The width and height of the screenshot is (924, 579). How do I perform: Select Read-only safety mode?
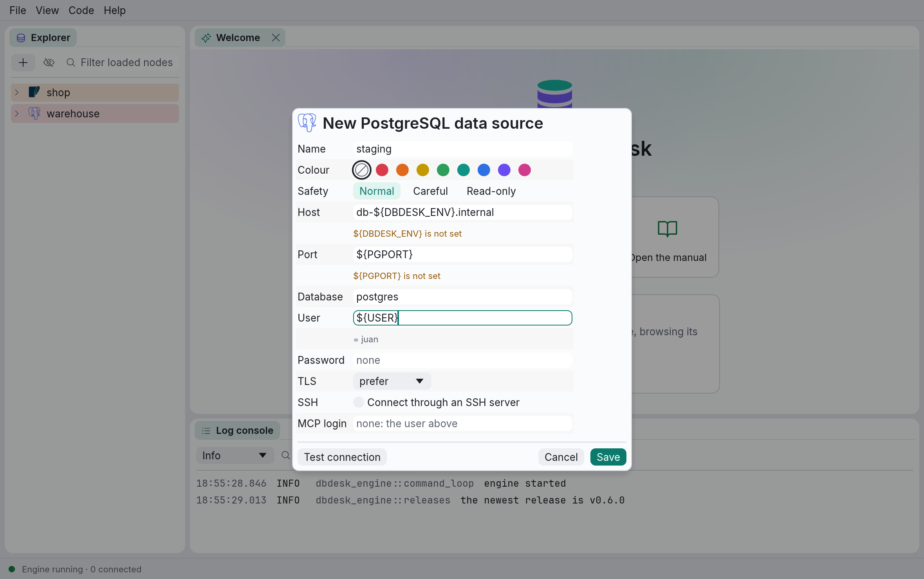pos(491,191)
